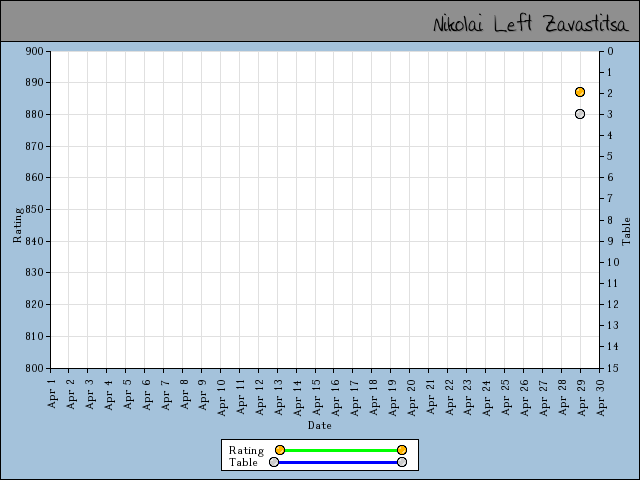Screen dimensions: 640x480
Task: Click the 8 value on Table axis
Action: (x=610, y=220)
